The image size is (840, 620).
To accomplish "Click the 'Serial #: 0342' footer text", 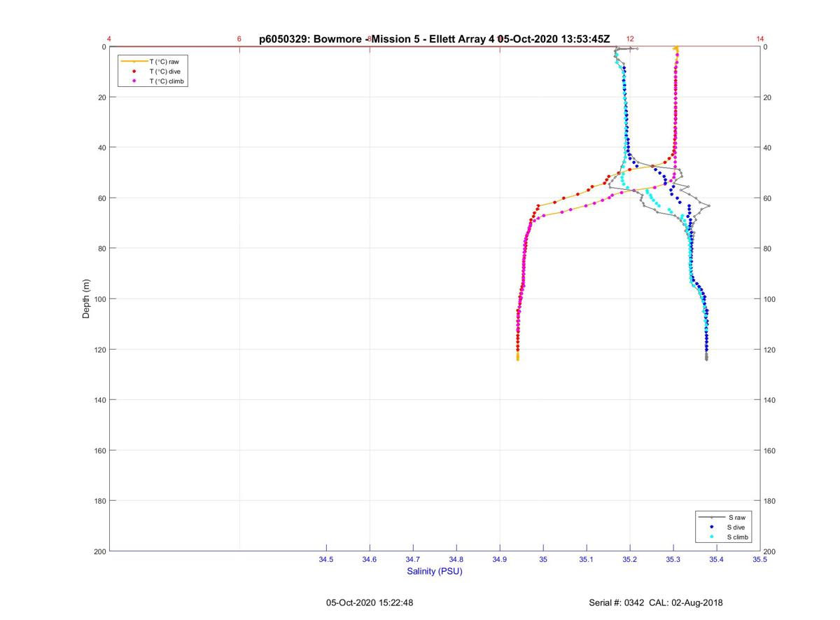I will (617, 602).
